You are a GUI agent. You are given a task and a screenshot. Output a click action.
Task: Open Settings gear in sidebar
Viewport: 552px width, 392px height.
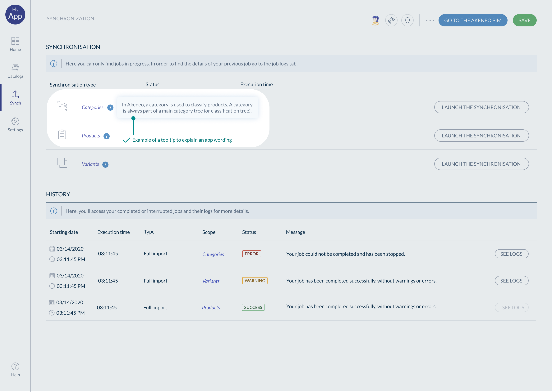coord(15,125)
